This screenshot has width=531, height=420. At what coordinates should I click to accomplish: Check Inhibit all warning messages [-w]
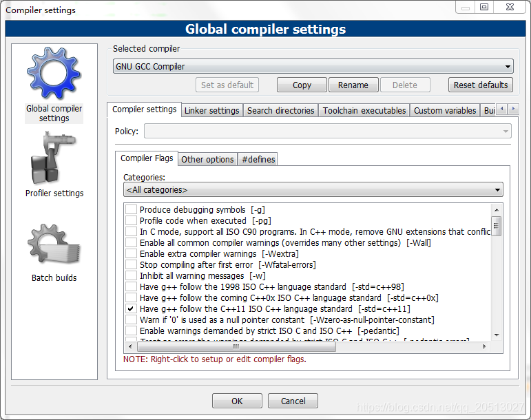pos(131,276)
